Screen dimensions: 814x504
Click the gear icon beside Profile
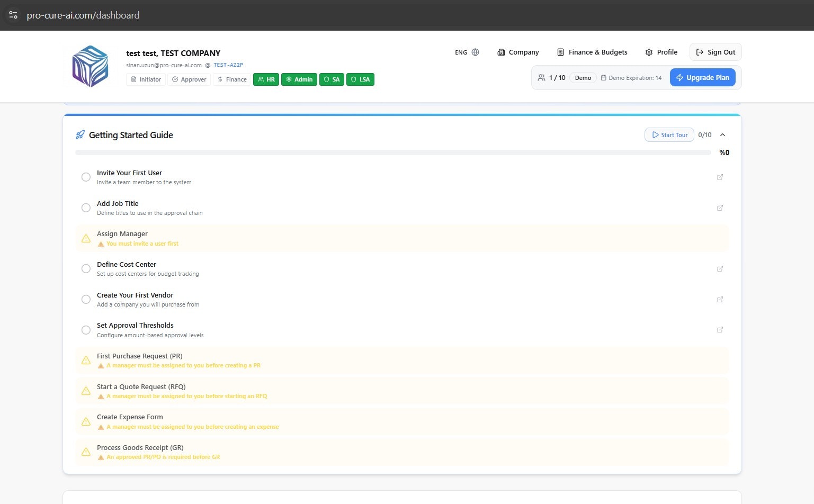649,52
